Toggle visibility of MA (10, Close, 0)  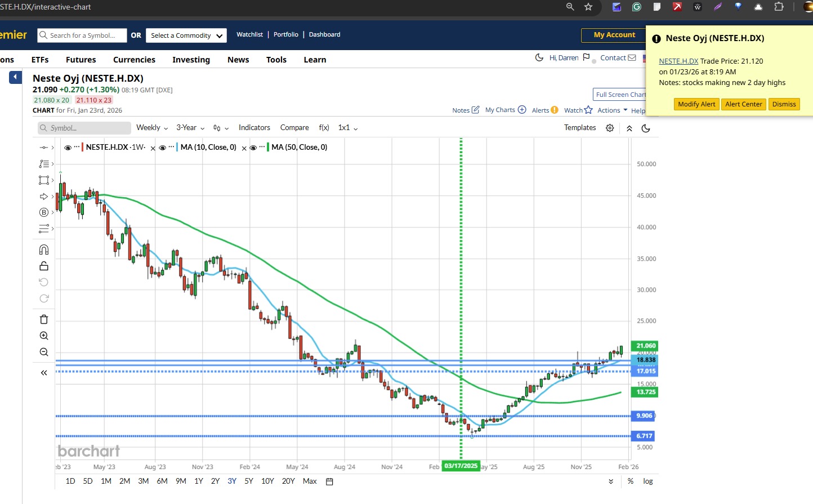(x=162, y=148)
